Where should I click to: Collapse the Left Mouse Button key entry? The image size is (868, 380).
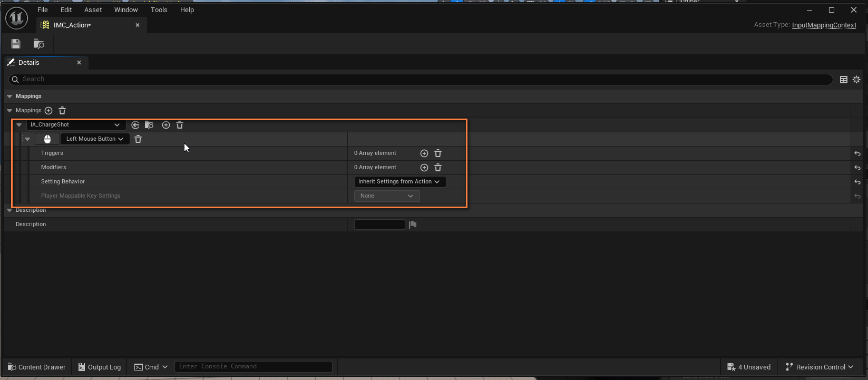pyautogui.click(x=27, y=139)
